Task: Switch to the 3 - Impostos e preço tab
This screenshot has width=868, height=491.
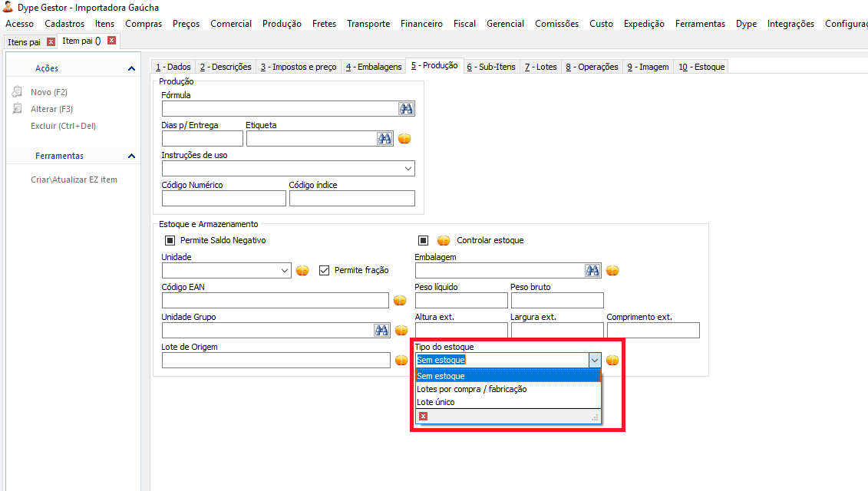Action: [x=299, y=67]
